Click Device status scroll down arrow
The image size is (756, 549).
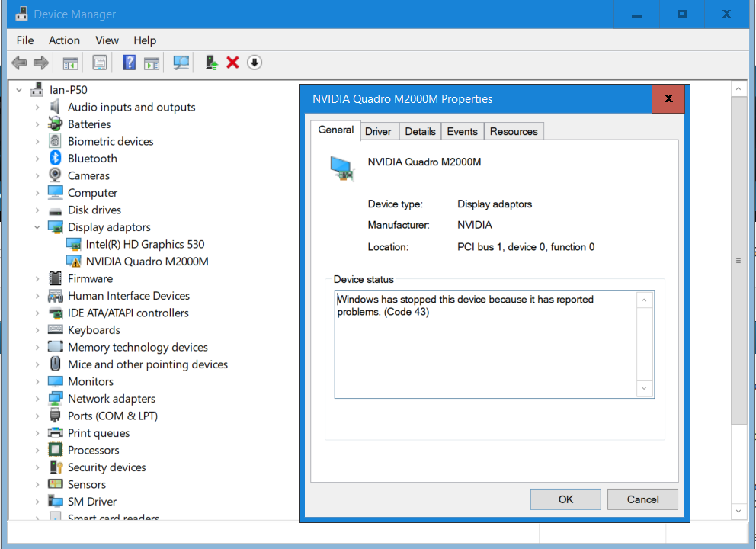(644, 388)
